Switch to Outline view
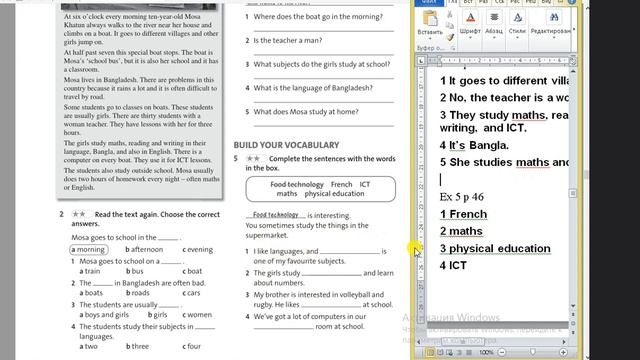The image size is (640, 360). click(x=459, y=352)
